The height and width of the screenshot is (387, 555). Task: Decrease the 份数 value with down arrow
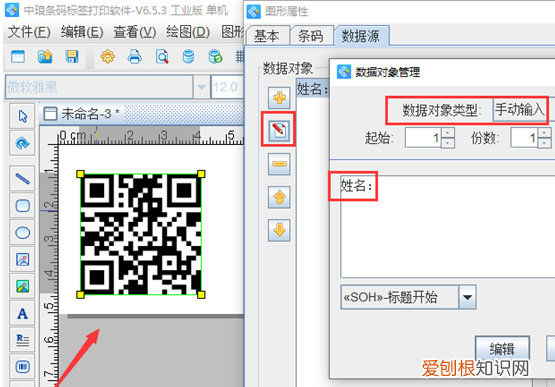point(544,143)
